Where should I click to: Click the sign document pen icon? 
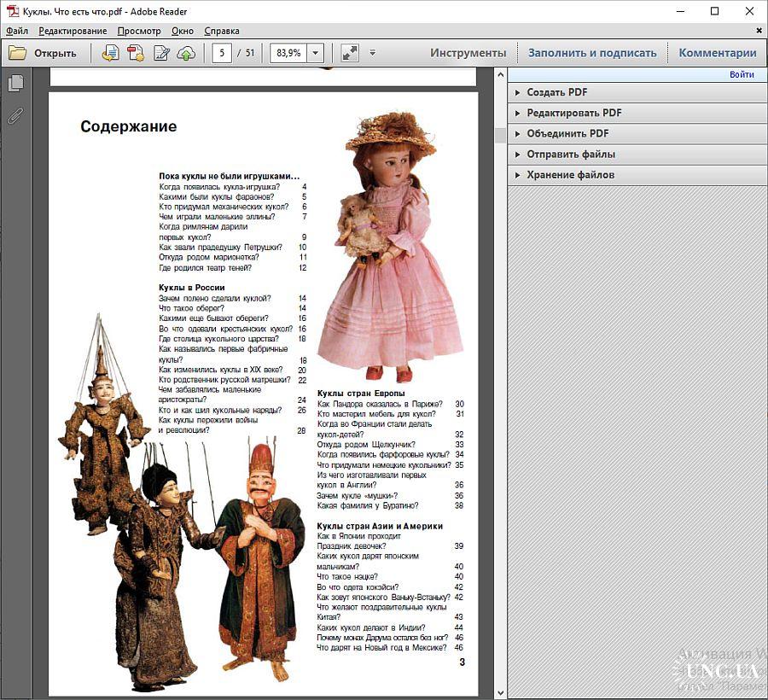point(161,53)
